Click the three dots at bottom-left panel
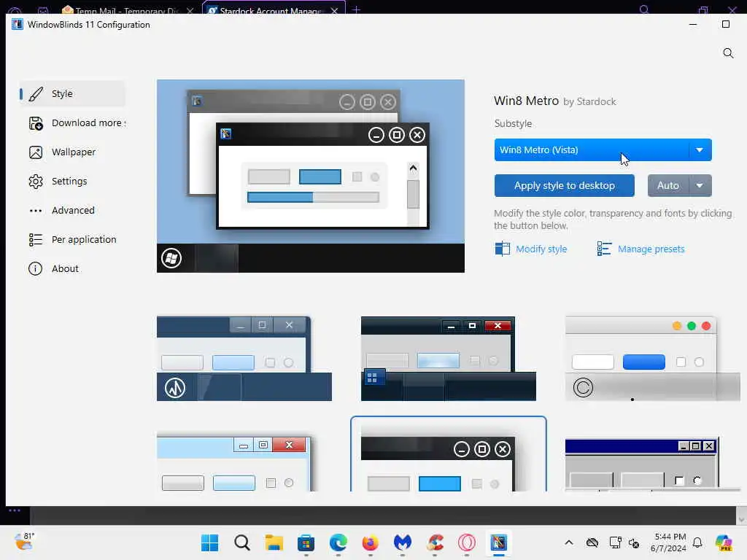 15,510
